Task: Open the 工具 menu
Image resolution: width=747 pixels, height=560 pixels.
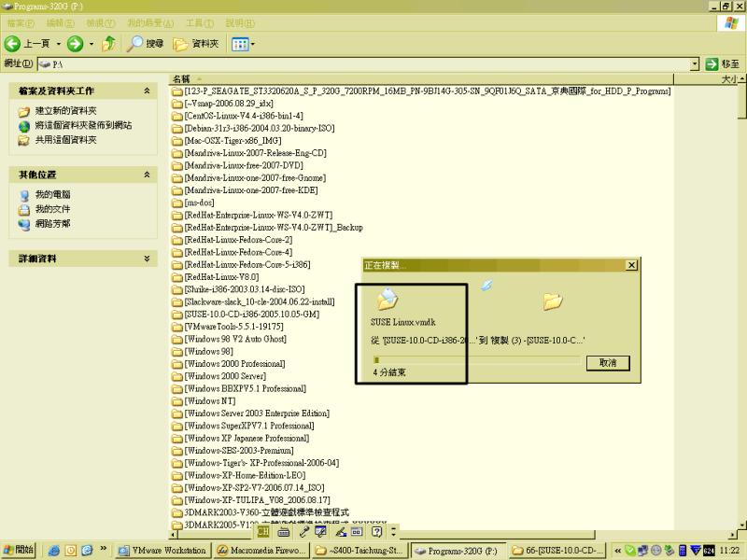Action: [x=200, y=22]
